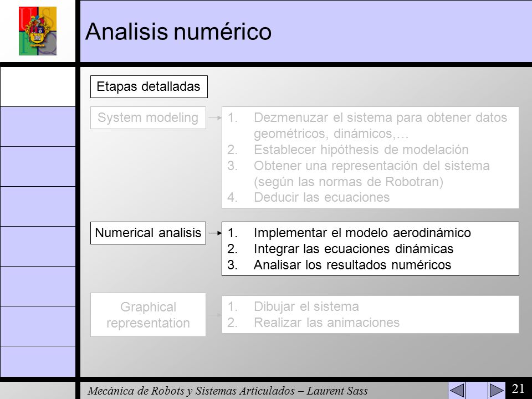Select the first white sidebar panel
This screenshot has height=399, width=532.
coord(38,86)
